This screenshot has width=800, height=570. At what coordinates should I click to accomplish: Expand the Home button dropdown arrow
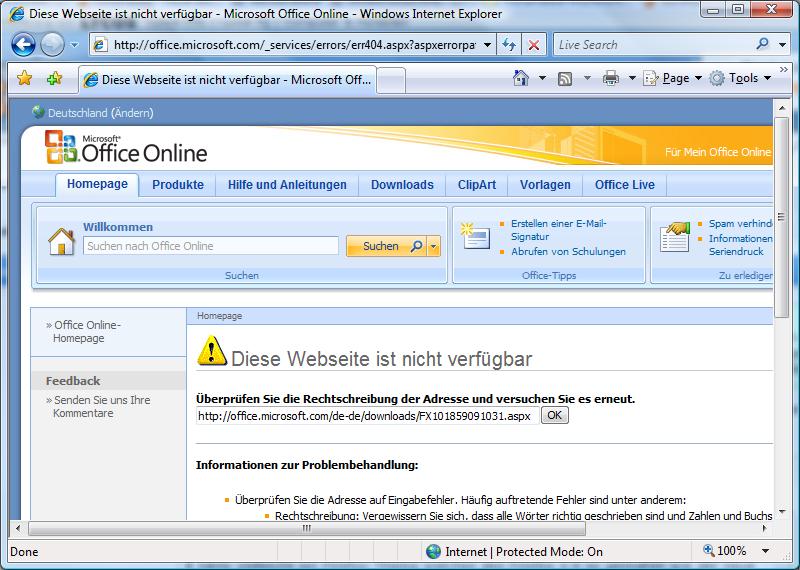[542, 78]
